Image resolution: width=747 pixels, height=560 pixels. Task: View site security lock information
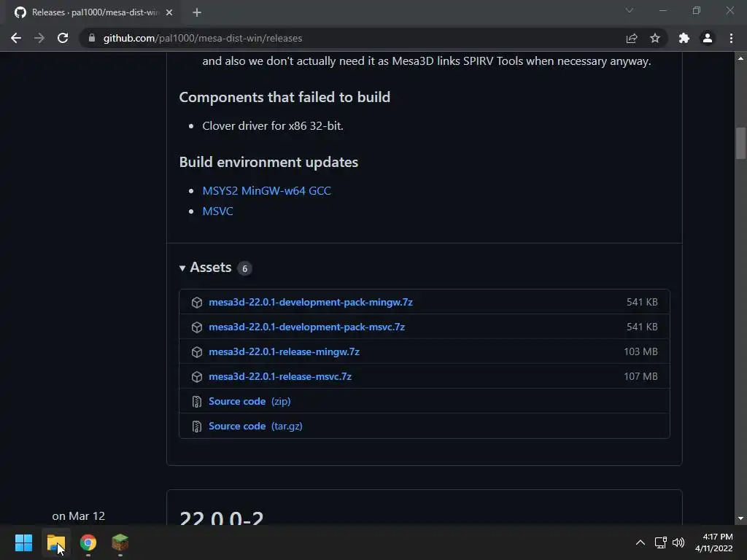pos(91,38)
